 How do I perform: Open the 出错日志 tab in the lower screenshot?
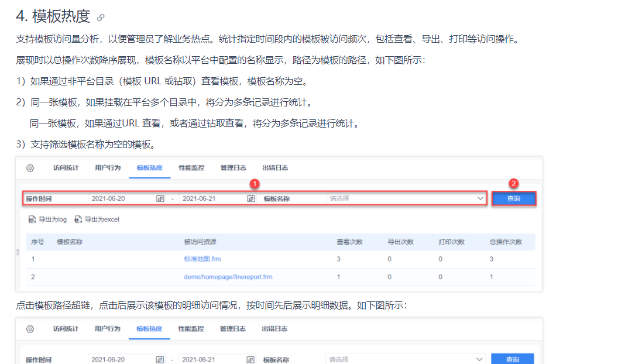[x=274, y=329]
